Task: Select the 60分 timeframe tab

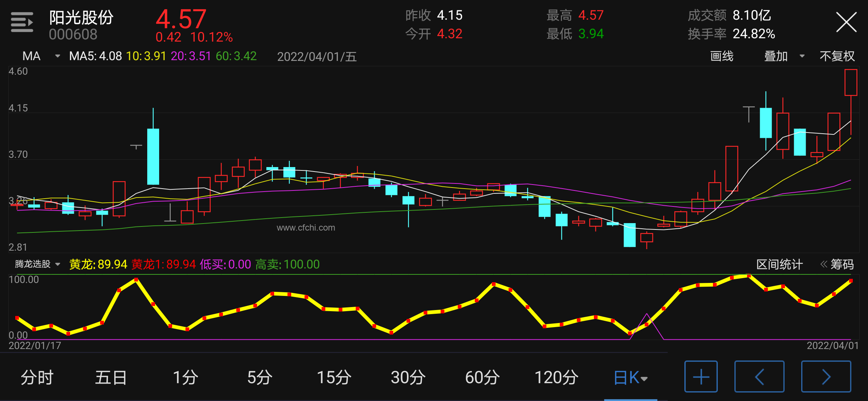Action: pyautogui.click(x=482, y=378)
